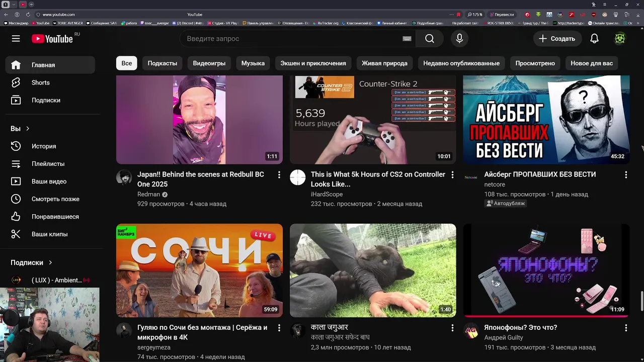
Task: Open Ваши клипы in the sidebar
Action: tap(50, 234)
